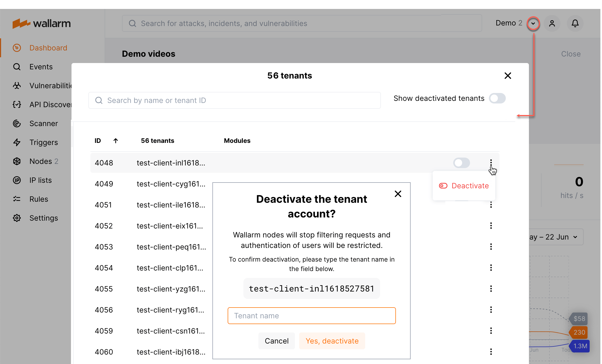Expand the Demo 2 account dropdown

(533, 23)
